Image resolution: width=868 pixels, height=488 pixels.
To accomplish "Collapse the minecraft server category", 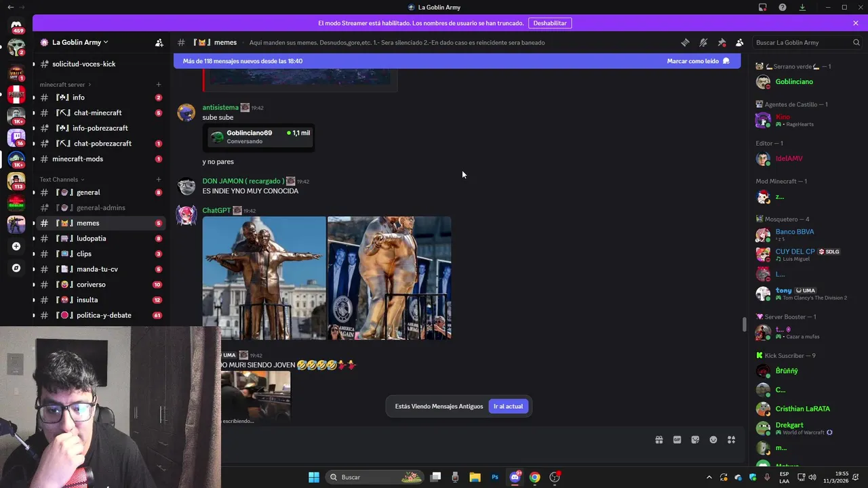I will point(66,85).
